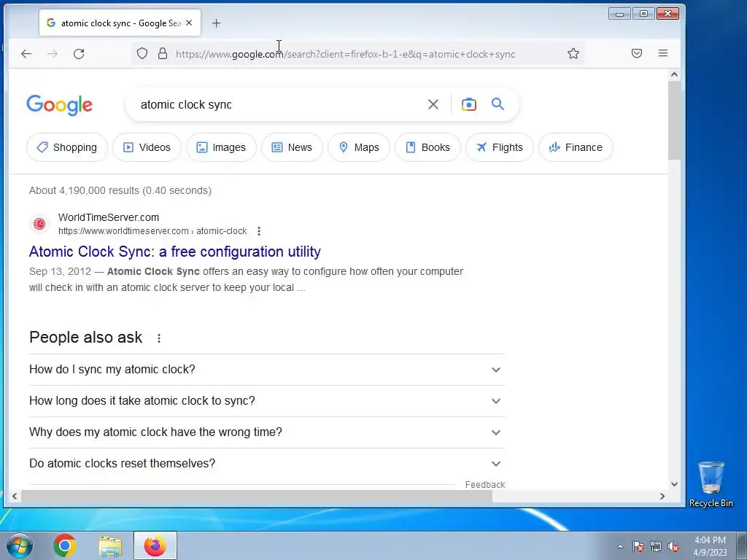Switch to Finance results
Image resolution: width=747 pixels, height=560 pixels.
(x=576, y=147)
